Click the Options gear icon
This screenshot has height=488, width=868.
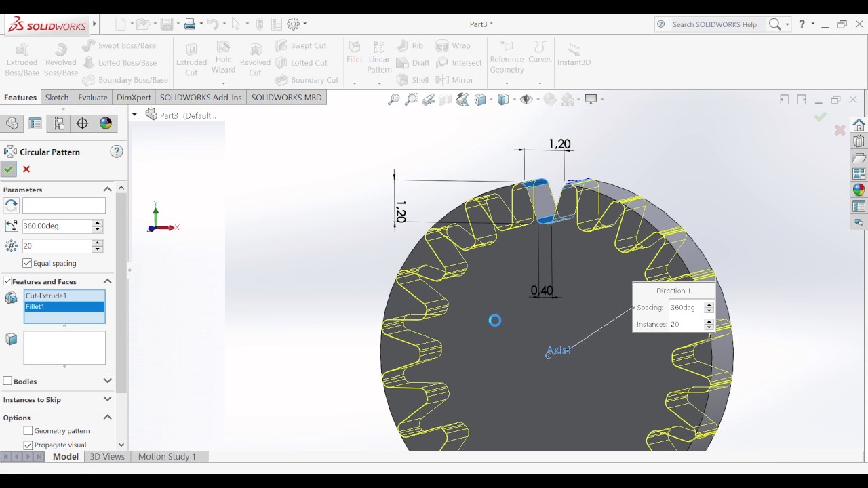coord(293,24)
